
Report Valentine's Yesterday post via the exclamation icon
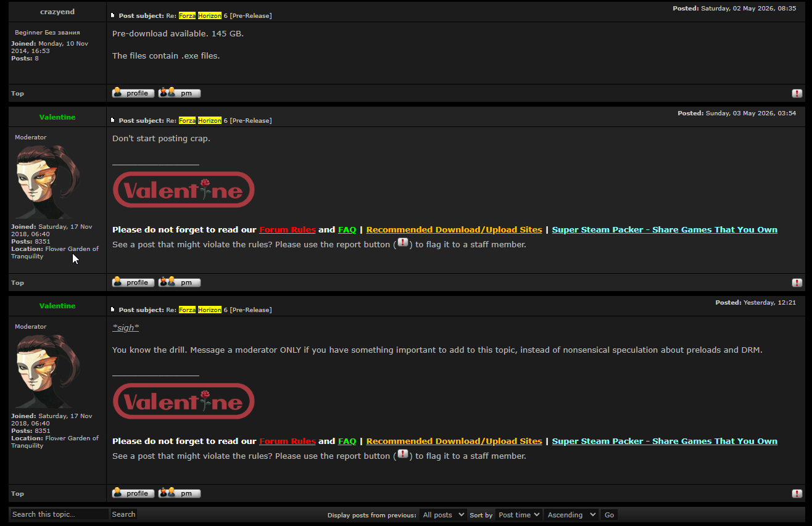point(797,494)
